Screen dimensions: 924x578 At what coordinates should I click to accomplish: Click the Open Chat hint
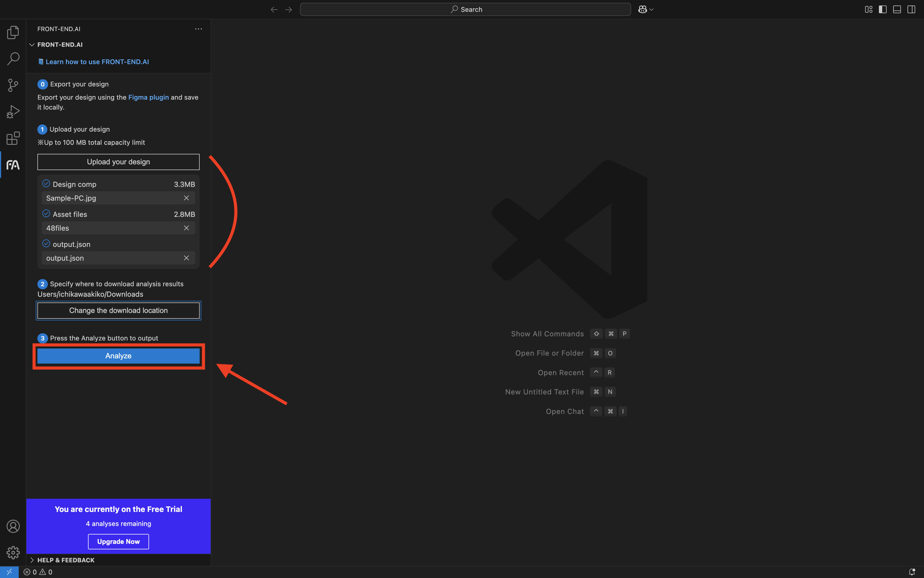[565, 411]
